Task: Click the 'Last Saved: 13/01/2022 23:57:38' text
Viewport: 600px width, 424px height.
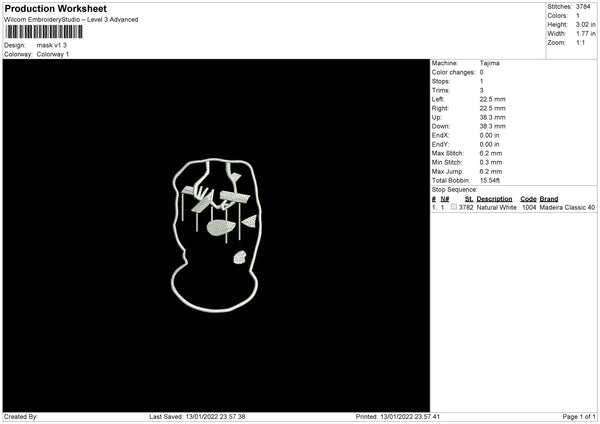Action: pyautogui.click(x=197, y=417)
